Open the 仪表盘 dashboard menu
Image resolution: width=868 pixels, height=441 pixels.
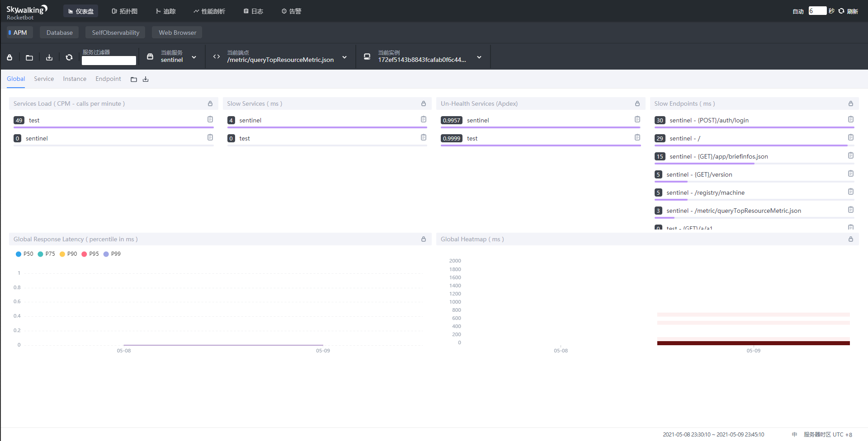[80, 11]
